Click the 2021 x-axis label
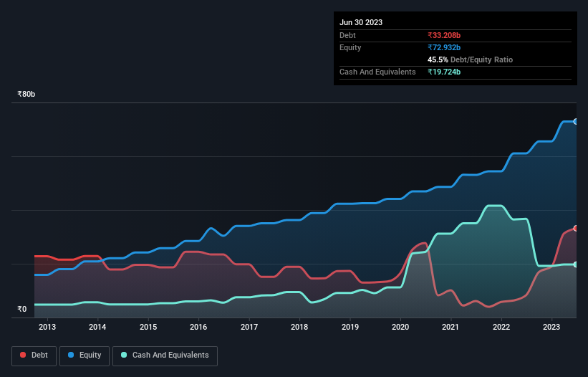588x377 pixels. (x=450, y=327)
